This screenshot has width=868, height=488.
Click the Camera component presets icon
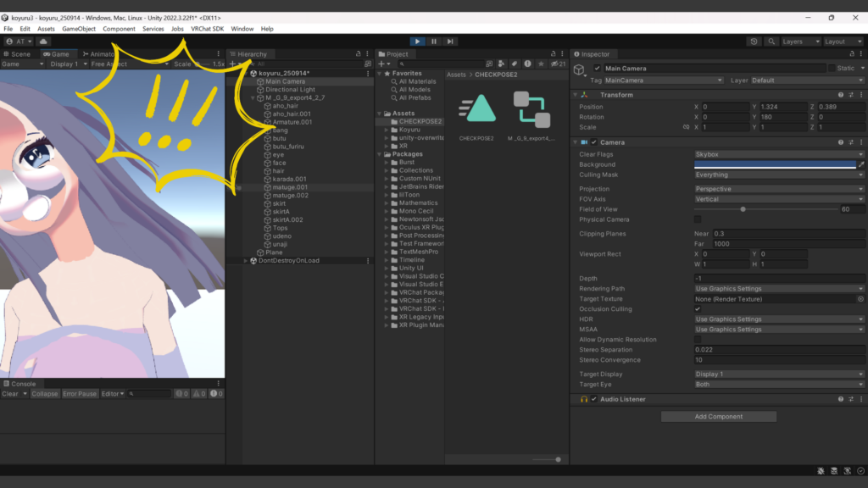pos(850,142)
